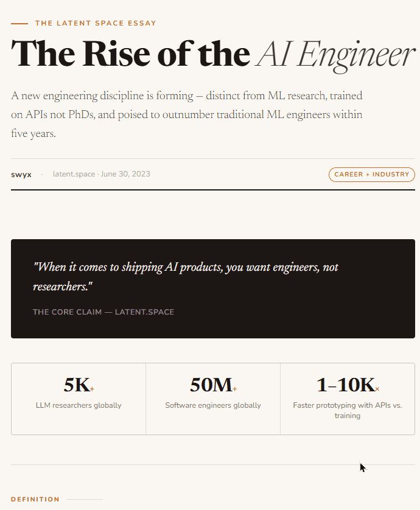Click the dark pull quote block
This screenshot has width=420, height=510.
[213, 289]
